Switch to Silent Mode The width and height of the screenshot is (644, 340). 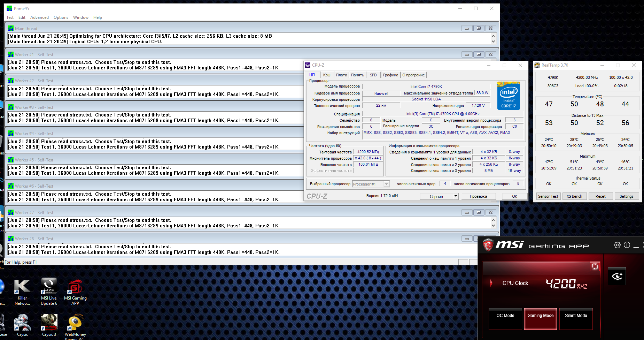[576, 318]
